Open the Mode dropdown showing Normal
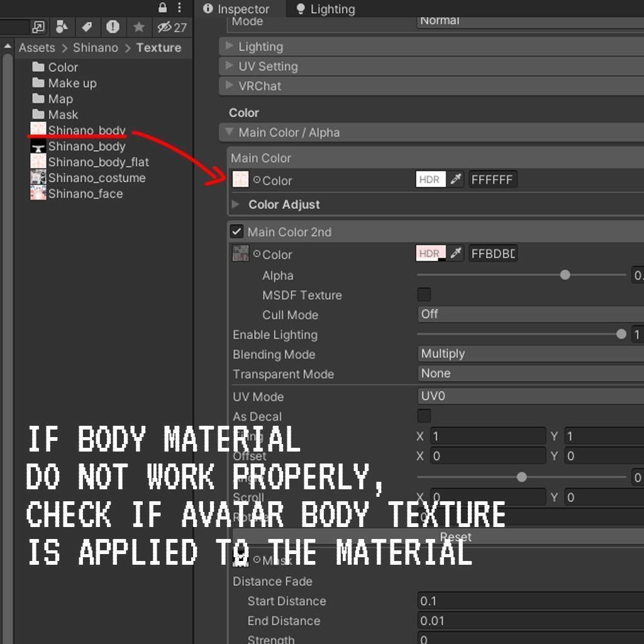This screenshot has width=644, height=644. (530, 21)
